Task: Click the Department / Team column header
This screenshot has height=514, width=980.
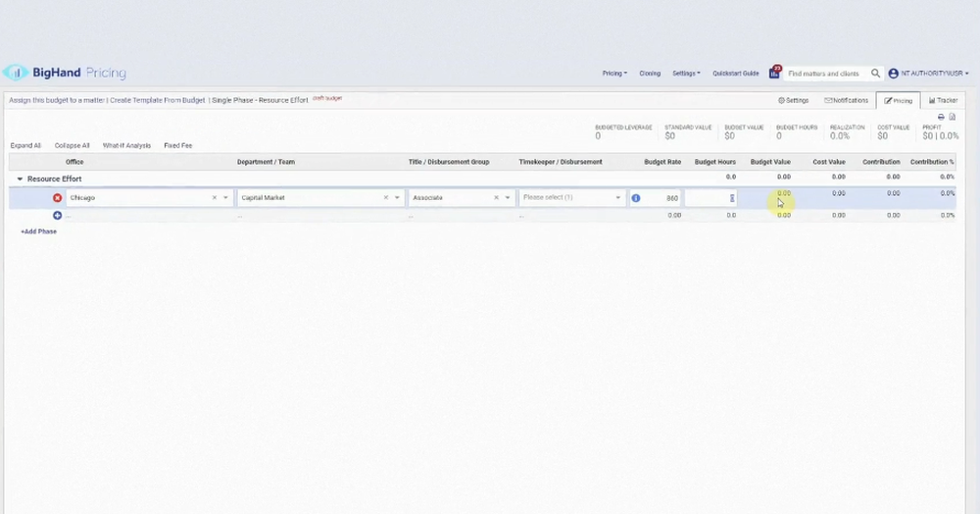Action: pyautogui.click(x=266, y=162)
